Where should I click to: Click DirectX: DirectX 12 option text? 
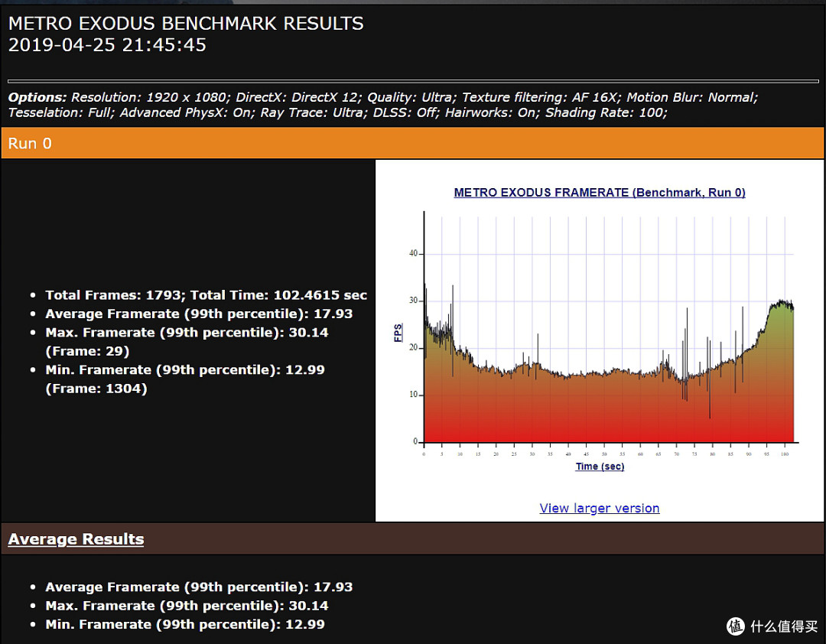(299, 97)
